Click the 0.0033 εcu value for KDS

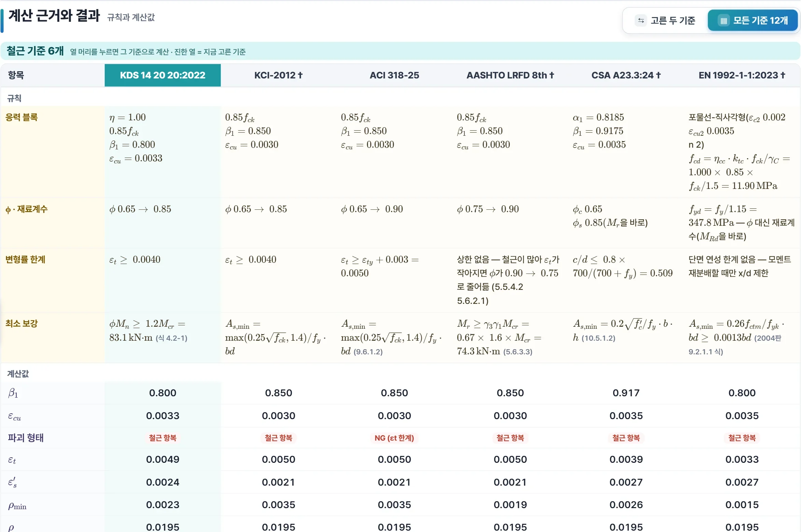pyautogui.click(x=163, y=416)
